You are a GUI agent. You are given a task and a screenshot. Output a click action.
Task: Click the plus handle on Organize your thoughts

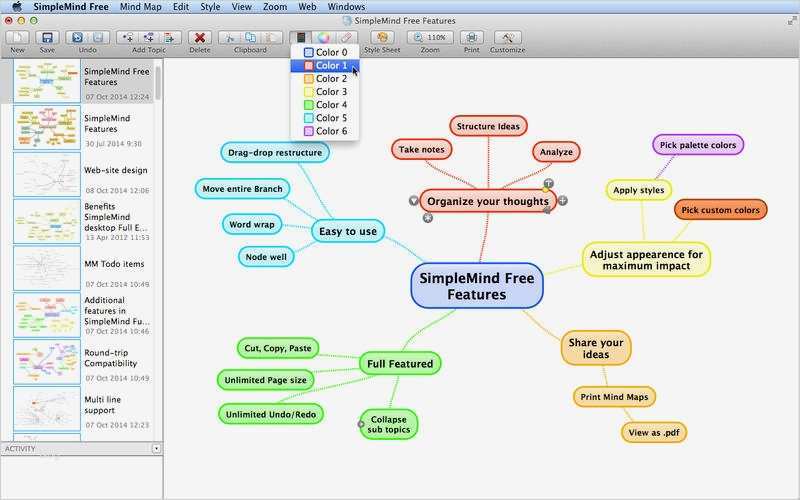point(562,201)
